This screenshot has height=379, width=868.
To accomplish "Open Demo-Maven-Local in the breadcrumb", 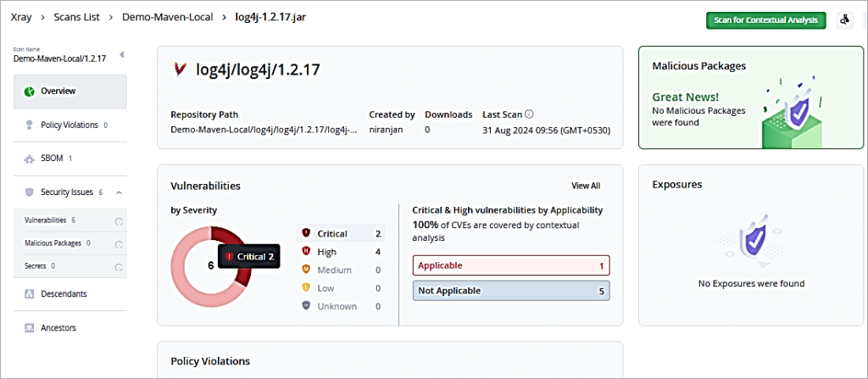I will pos(167,17).
